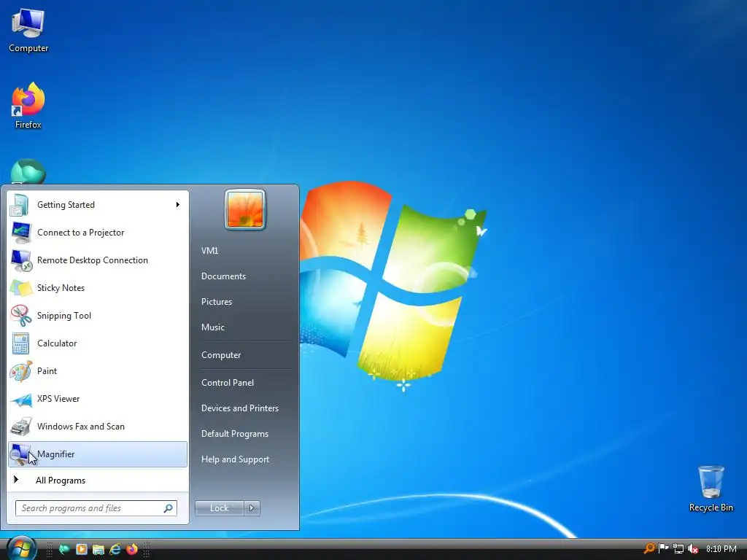Click the network tray icon
The width and height of the screenshot is (747, 560).
pos(678,548)
